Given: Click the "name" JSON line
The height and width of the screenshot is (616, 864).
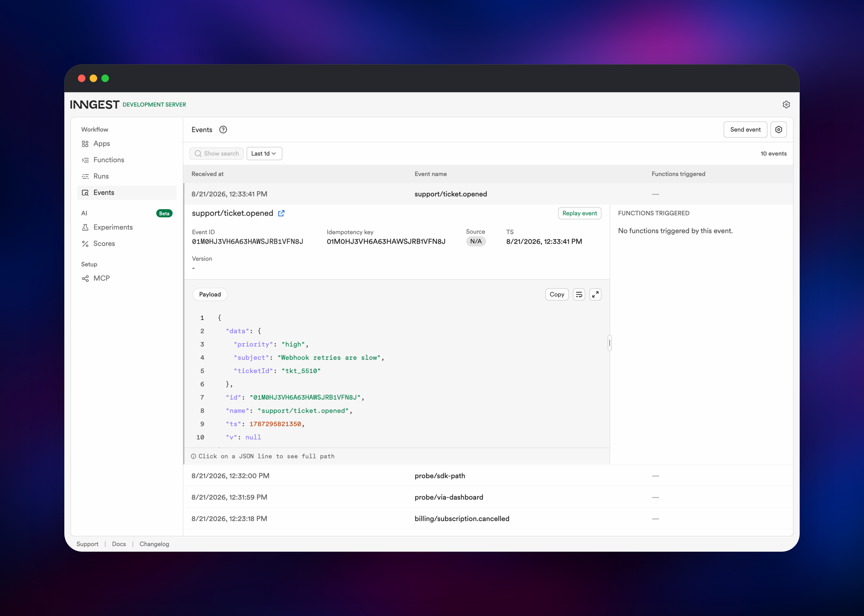Looking at the screenshot, I should point(289,411).
